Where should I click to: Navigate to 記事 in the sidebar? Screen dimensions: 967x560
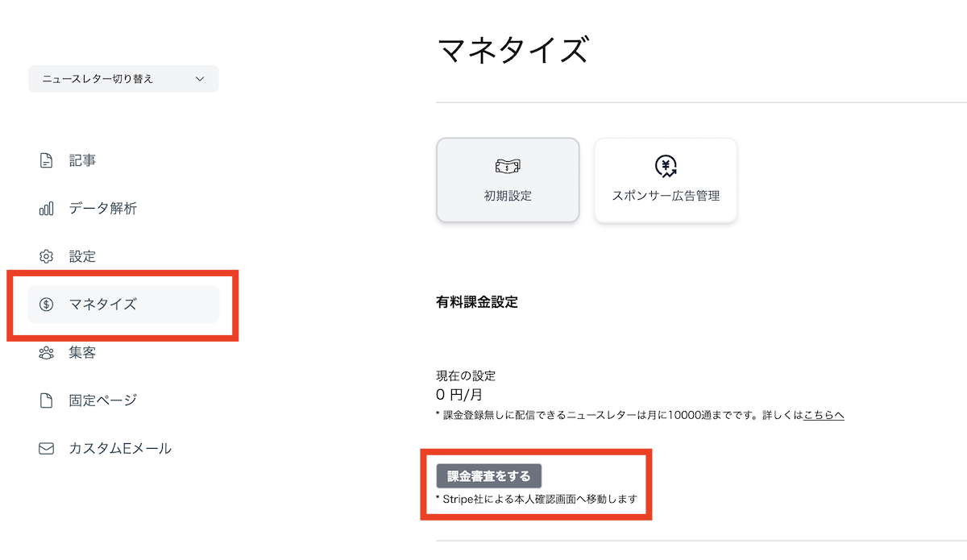(x=83, y=160)
